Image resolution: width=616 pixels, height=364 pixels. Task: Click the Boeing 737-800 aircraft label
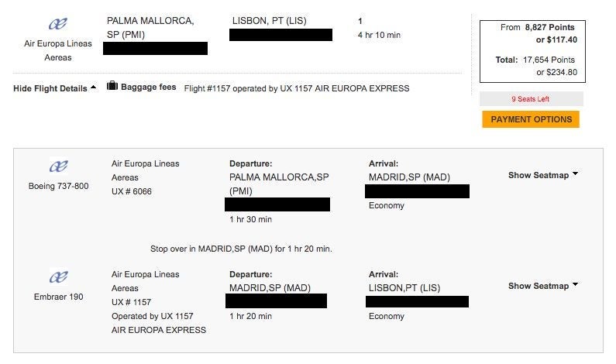point(59,186)
